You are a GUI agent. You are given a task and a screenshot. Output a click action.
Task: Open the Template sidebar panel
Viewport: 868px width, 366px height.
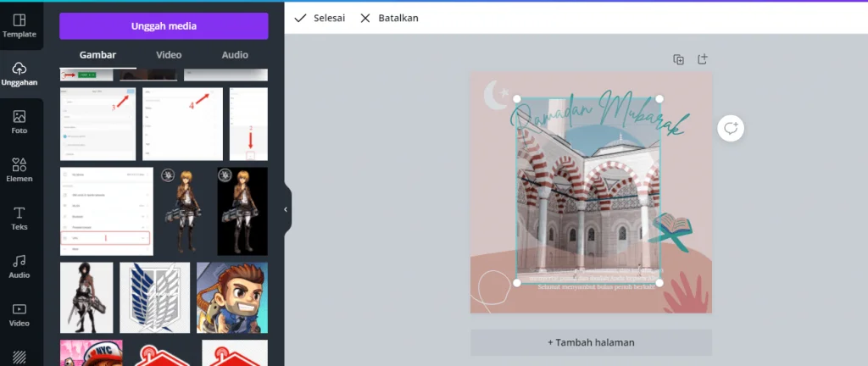[19, 25]
